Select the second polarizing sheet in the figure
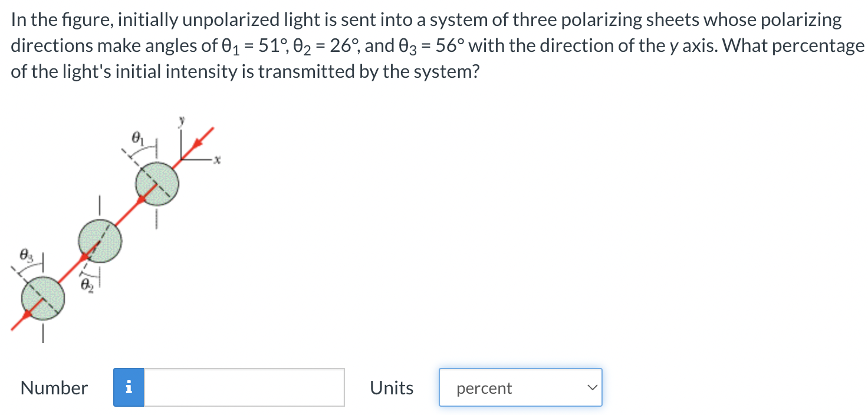The image size is (868, 415). [100, 239]
